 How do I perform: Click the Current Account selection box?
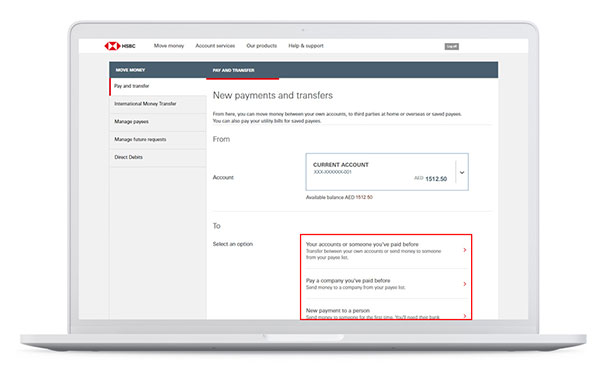387,172
